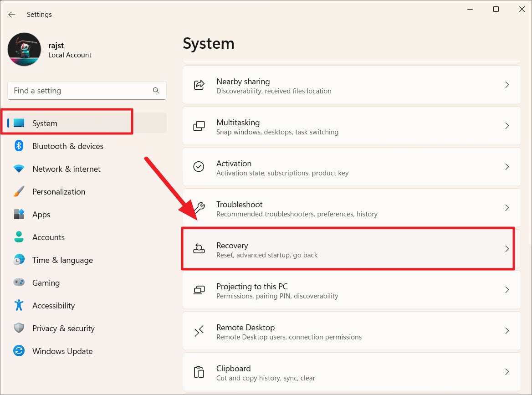Click the Troubleshoot wrench icon

(x=199, y=207)
